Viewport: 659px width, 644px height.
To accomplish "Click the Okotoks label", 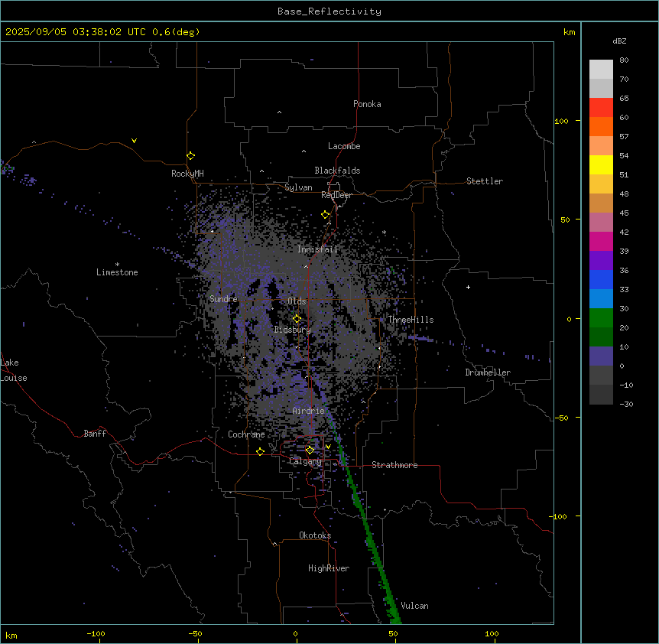I will coord(315,535).
